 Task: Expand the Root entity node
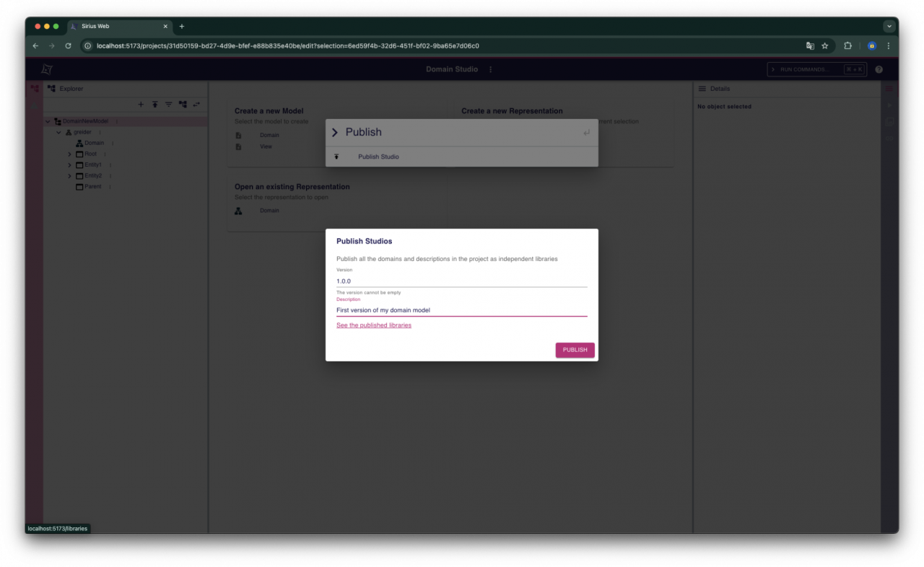[70, 154]
